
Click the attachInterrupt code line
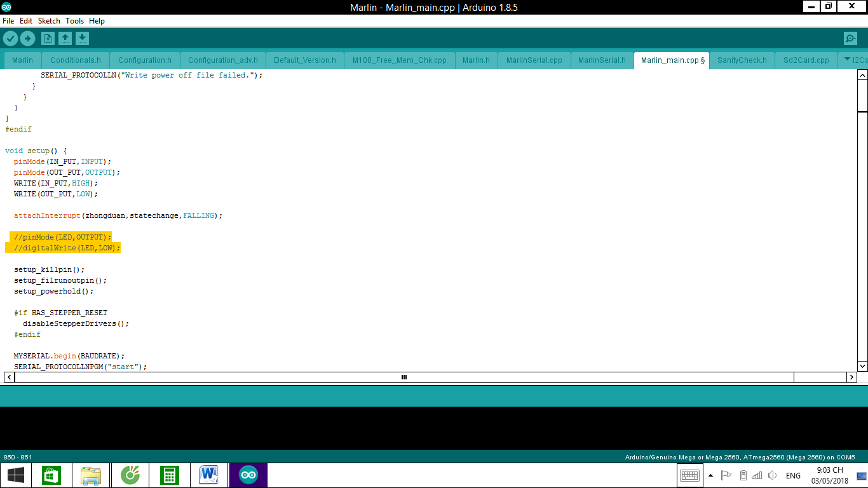[118, 215]
